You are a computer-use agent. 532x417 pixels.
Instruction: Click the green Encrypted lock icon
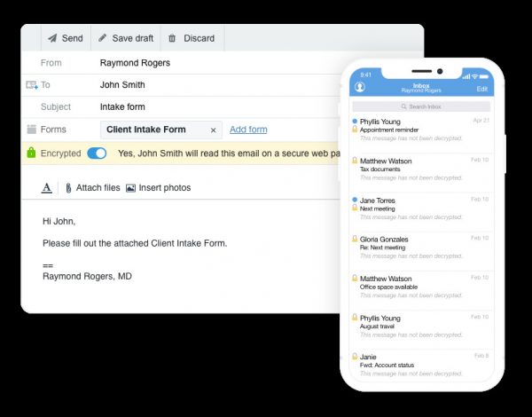31,153
